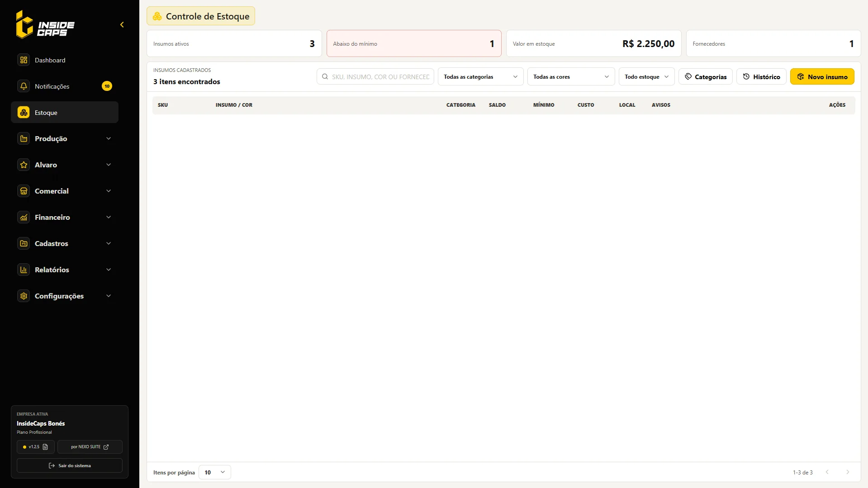868x488 pixels.
Task: Click the Produção factory icon
Action: [24, 139]
